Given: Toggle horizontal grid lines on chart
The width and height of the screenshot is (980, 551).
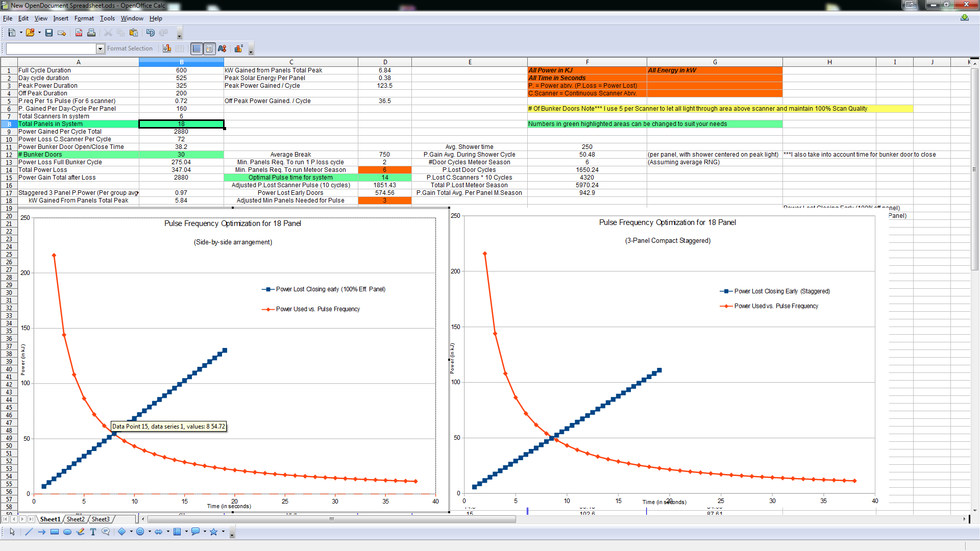Looking at the screenshot, I should coord(197,48).
